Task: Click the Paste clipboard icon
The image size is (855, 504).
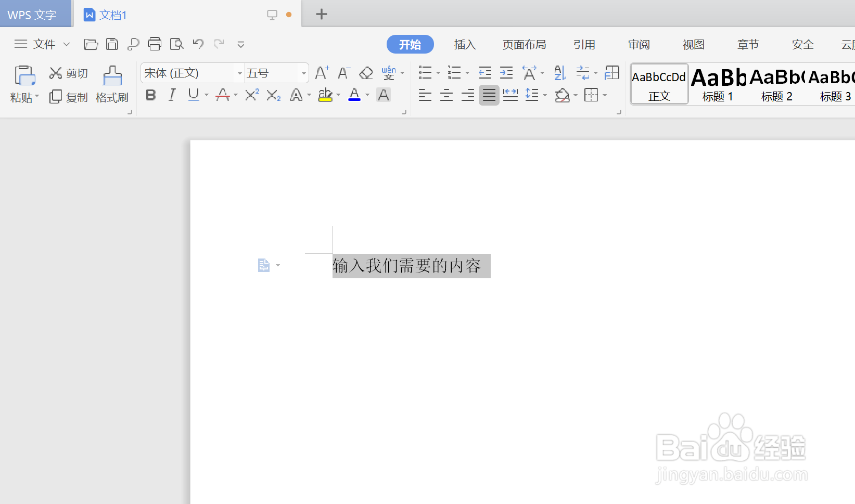Action: click(24, 75)
